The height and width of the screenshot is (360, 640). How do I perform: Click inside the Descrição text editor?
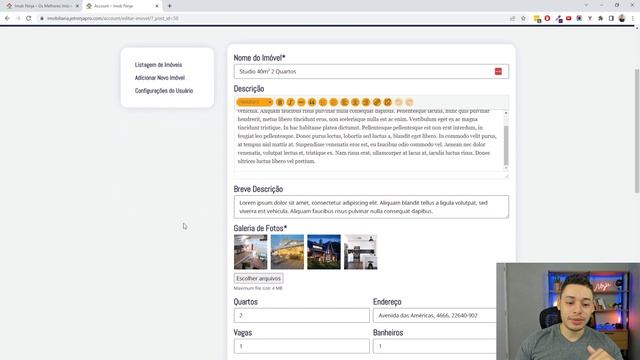click(369, 139)
